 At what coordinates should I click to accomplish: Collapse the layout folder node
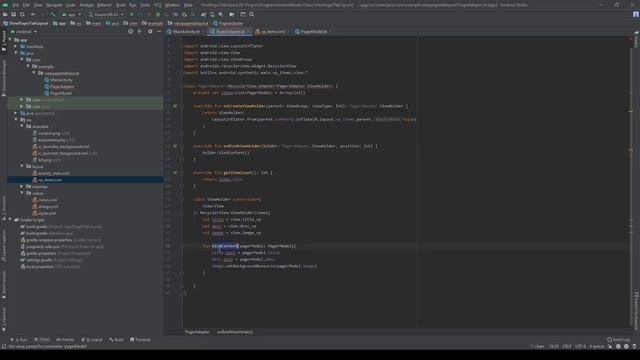(22, 166)
